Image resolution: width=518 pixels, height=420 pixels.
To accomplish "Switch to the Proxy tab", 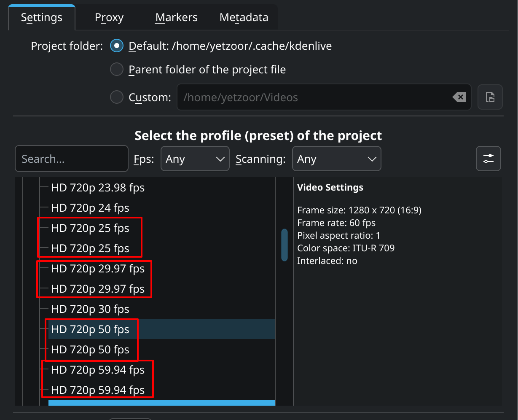I will click(109, 18).
